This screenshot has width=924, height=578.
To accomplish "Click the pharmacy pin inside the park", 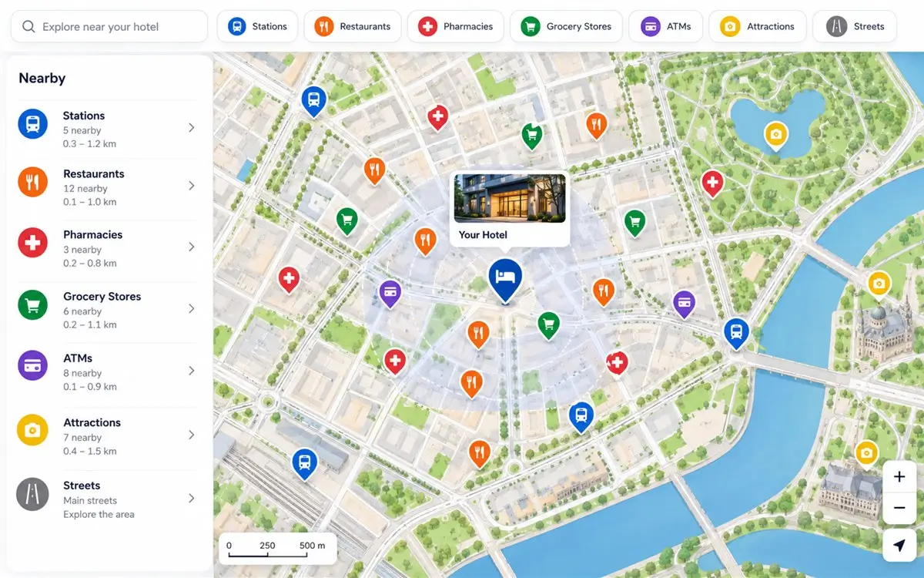I will click(712, 183).
